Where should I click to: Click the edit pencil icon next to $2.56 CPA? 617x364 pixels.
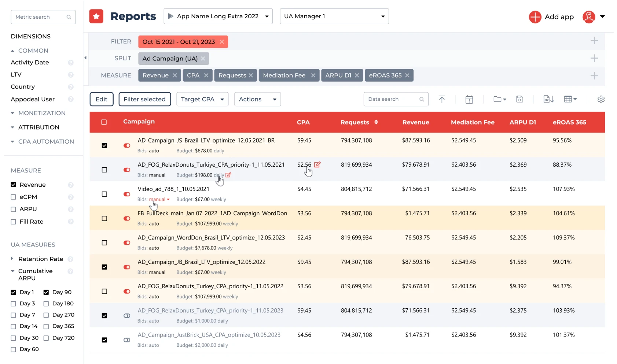click(x=317, y=165)
